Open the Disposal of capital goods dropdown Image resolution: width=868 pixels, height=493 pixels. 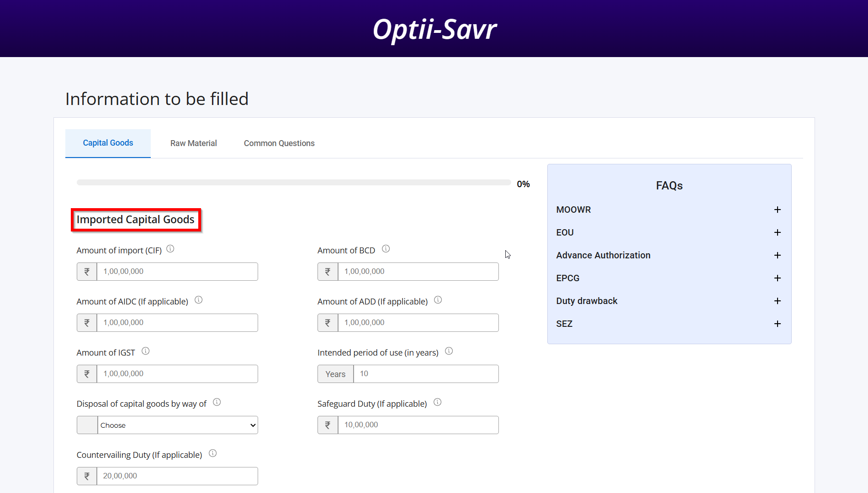click(177, 425)
